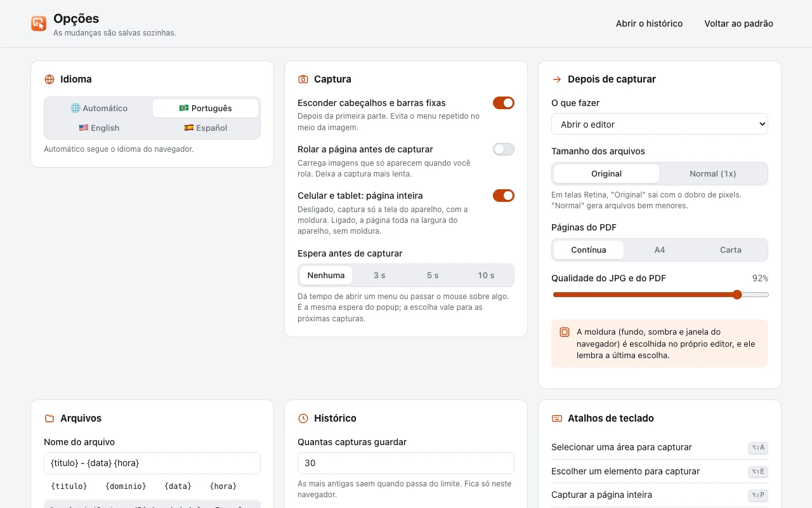The image size is (812, 508).
Task: Click the 'Escolher um elemento para capturar' row
Action: point(660,472)
